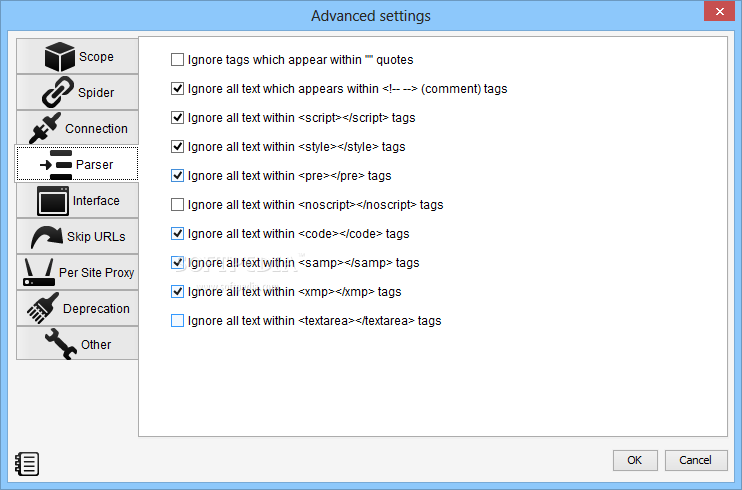Screen dimensions: 742x490
Task: Enable ignore text within noscript tags
Action: pyautogui.click(x=177, y=205)
